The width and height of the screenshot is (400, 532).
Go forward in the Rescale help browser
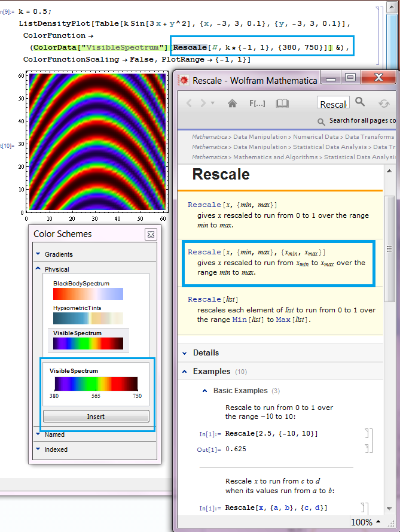203,103
